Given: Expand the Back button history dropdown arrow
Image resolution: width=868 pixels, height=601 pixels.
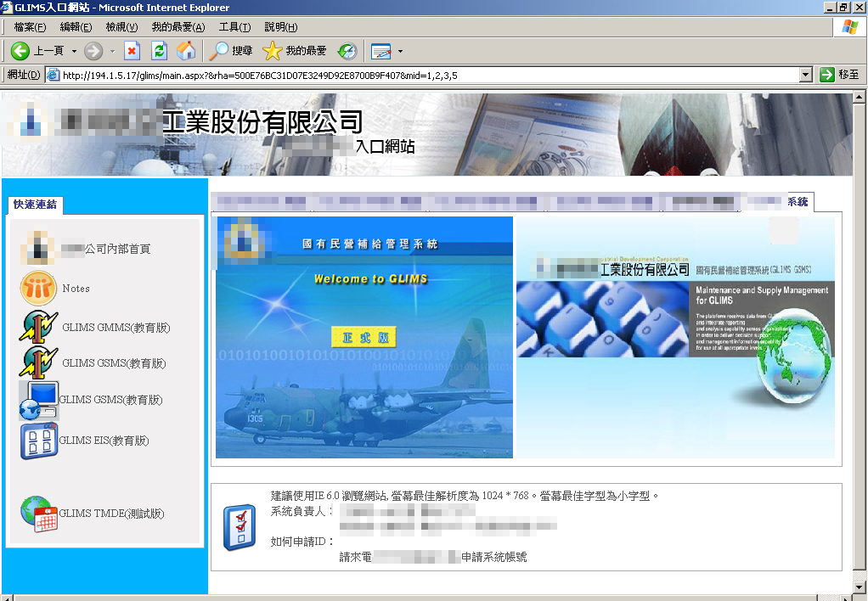Looking at the screenshot, I should 74,51.
